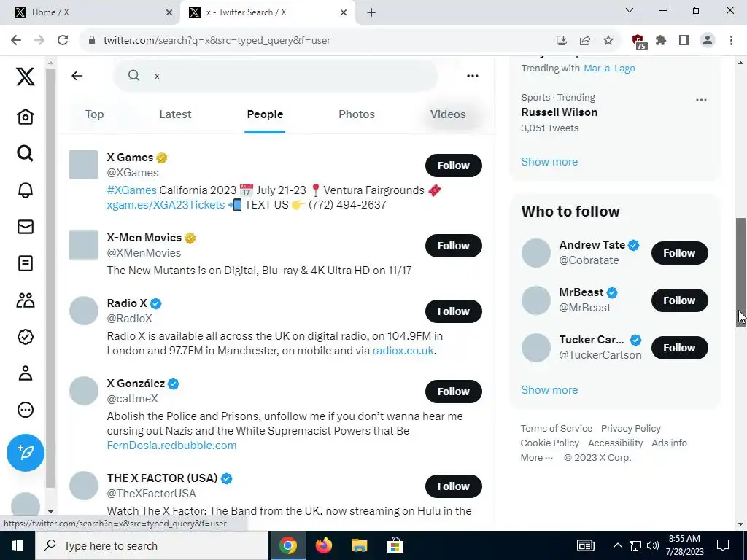Open the More circle icon in sidebar
747x560 pixels.
[x=26, y=410]
